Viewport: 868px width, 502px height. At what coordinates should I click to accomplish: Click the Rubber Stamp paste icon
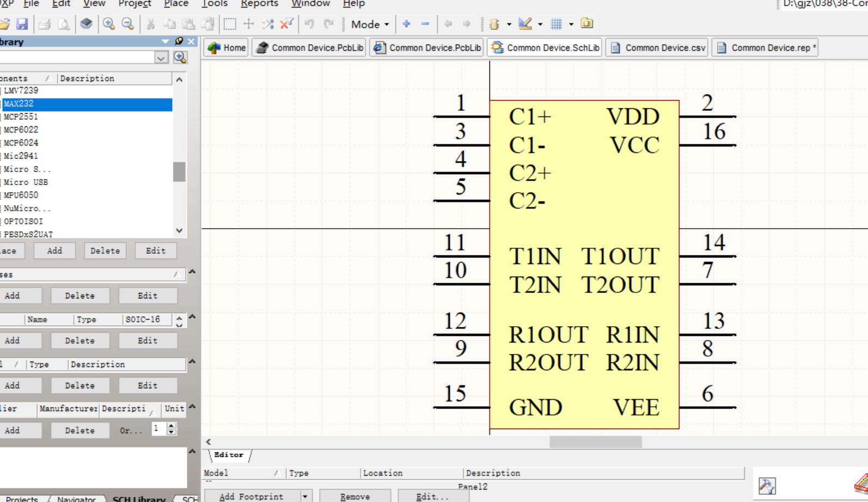point(207,24)
